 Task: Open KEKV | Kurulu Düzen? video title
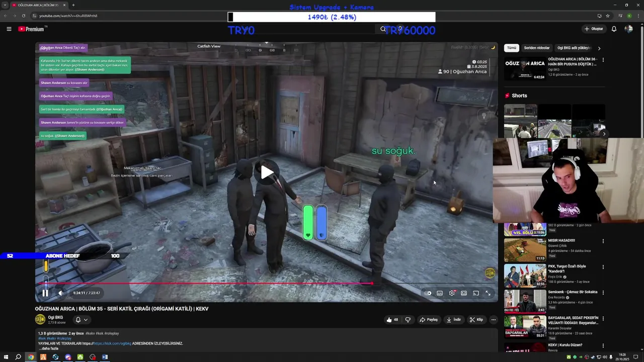565,345
